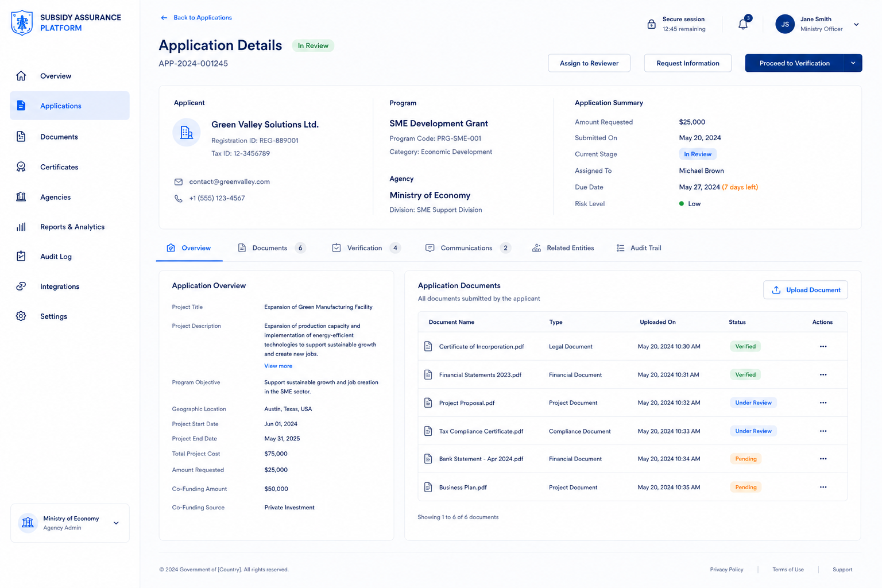Open actions menu for Project Proposal.pdf

click(x=823, y=403)
